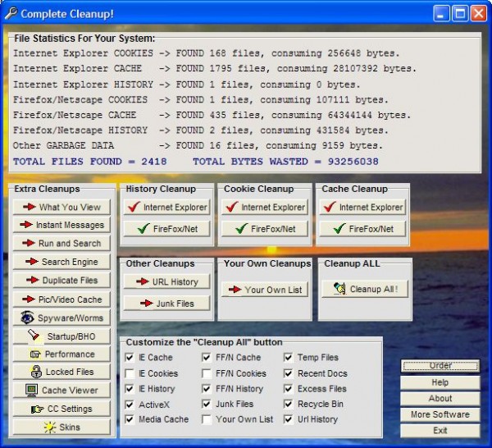Enable the IE Cookies checkbox

pos(130,373)
